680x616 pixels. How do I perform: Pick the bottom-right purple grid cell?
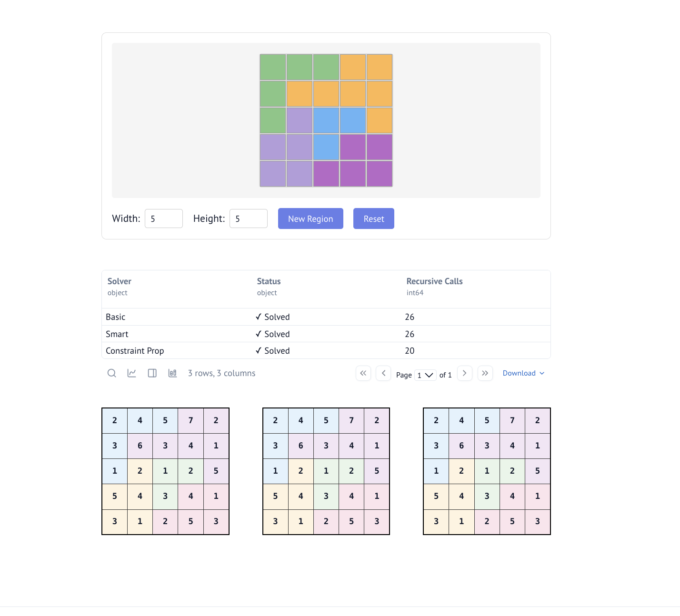[x=380, y=174]
